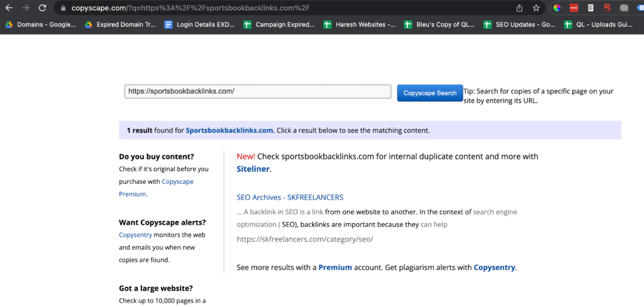Click the padlock site info icon
Screen dimensions: 644x307
click(63, 8)
